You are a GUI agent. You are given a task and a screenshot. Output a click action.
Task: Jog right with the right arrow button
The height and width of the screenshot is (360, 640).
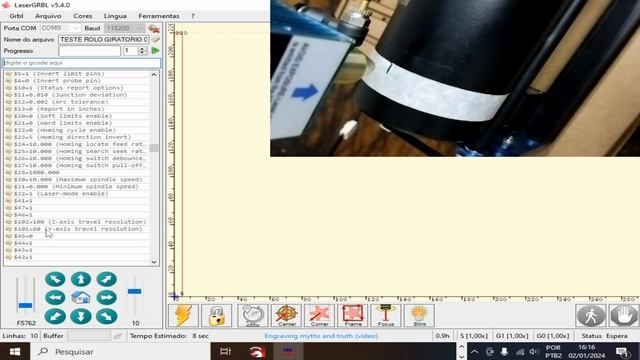107,298
